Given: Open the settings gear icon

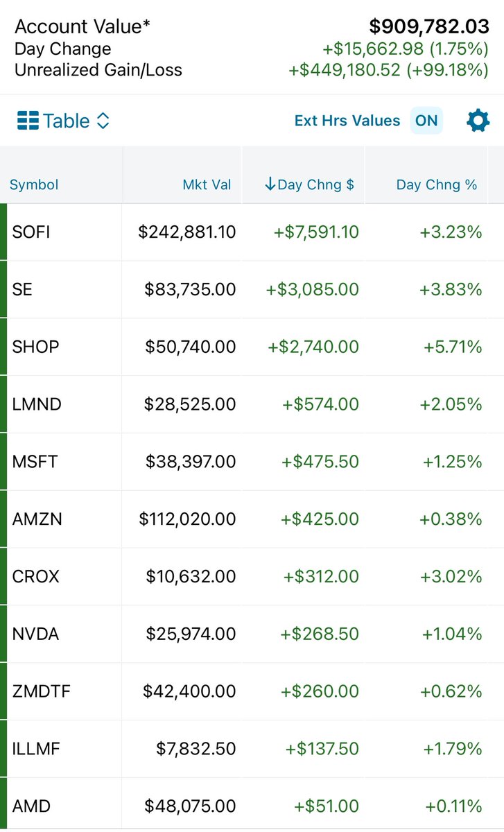Looking at the screenshot, I should 478,121.
